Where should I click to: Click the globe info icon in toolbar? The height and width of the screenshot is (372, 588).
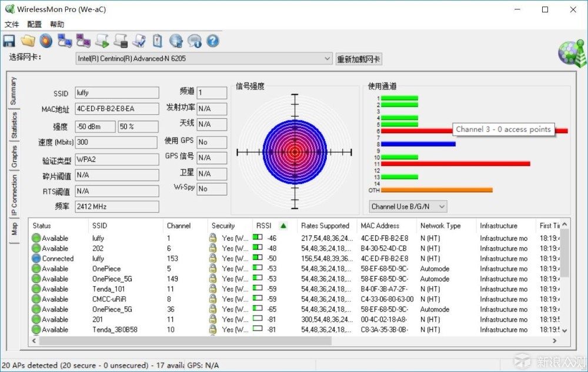coord(176,41)
